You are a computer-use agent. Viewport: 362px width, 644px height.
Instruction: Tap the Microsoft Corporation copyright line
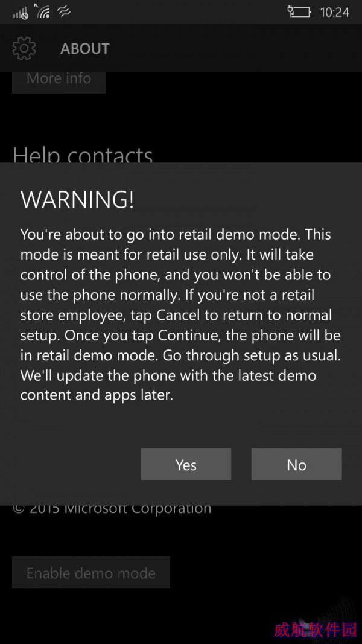click(112, 509)
